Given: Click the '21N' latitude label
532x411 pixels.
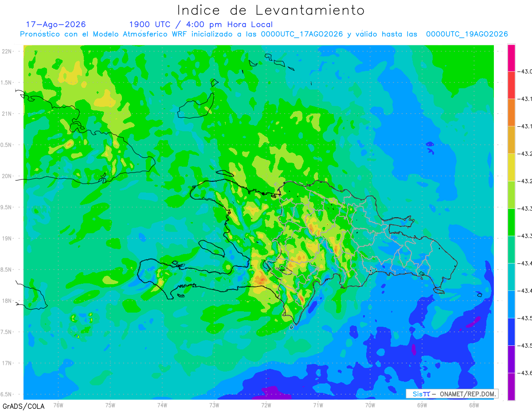Looking at the screenshot, I should pyautogui.click(x=8, y=114).
